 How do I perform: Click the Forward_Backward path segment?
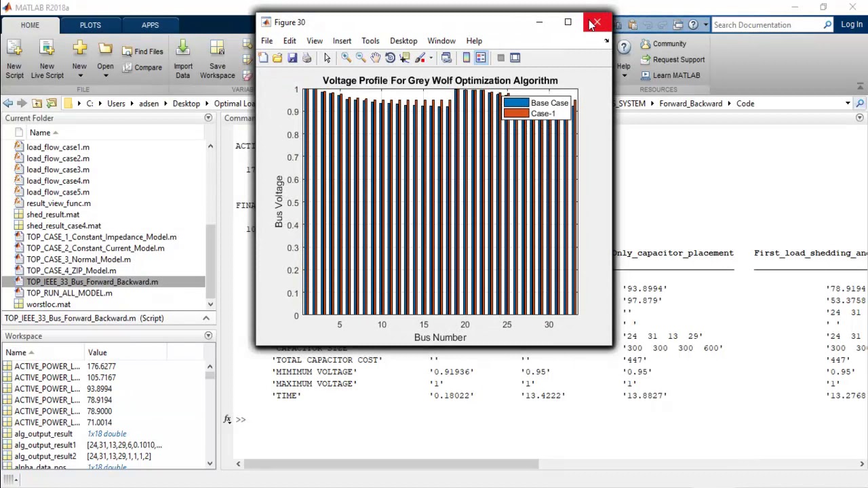690,104
